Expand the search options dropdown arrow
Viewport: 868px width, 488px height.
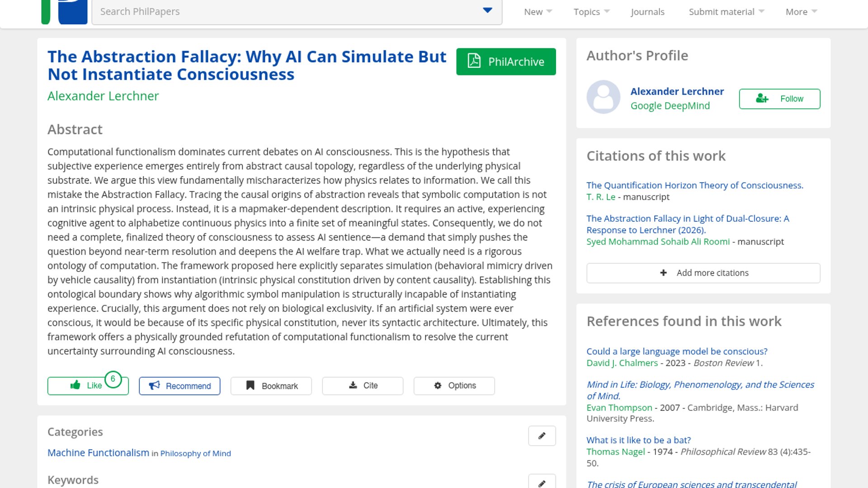pyautogui.click(x=487, y=11)
